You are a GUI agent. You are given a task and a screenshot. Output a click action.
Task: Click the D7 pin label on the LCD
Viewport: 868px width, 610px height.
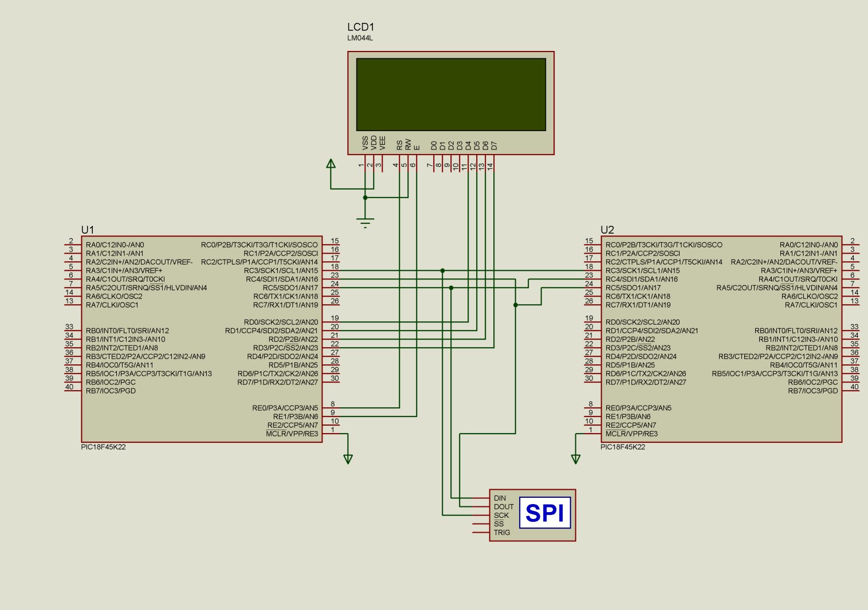[494, 146]
